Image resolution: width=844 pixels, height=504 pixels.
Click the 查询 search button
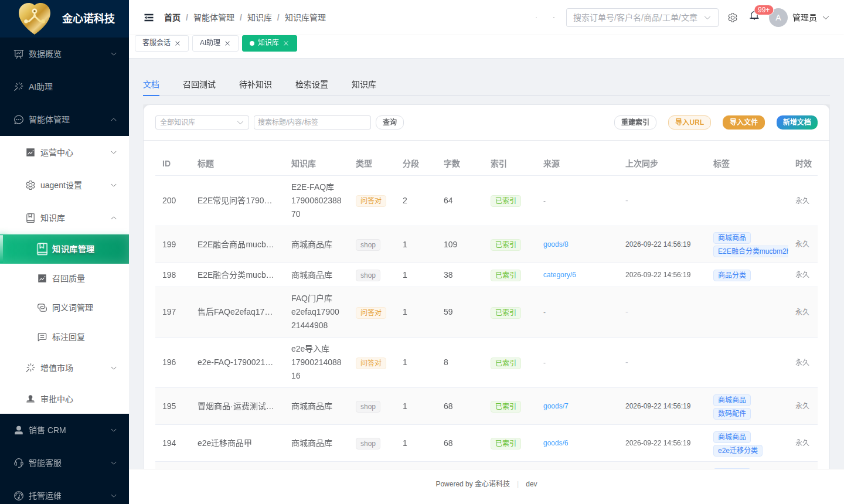pos(390,122)
